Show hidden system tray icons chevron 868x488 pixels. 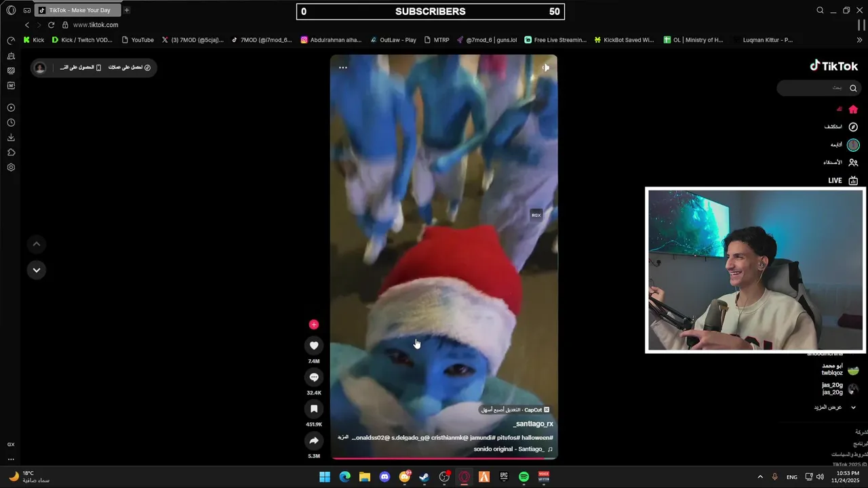tap(759, 477)
